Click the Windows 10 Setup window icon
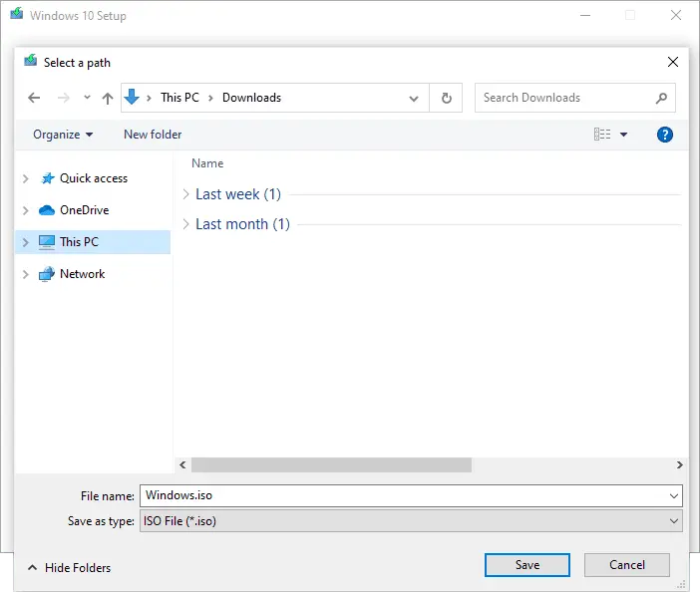The image size is (700, 592). coord(17,13)
